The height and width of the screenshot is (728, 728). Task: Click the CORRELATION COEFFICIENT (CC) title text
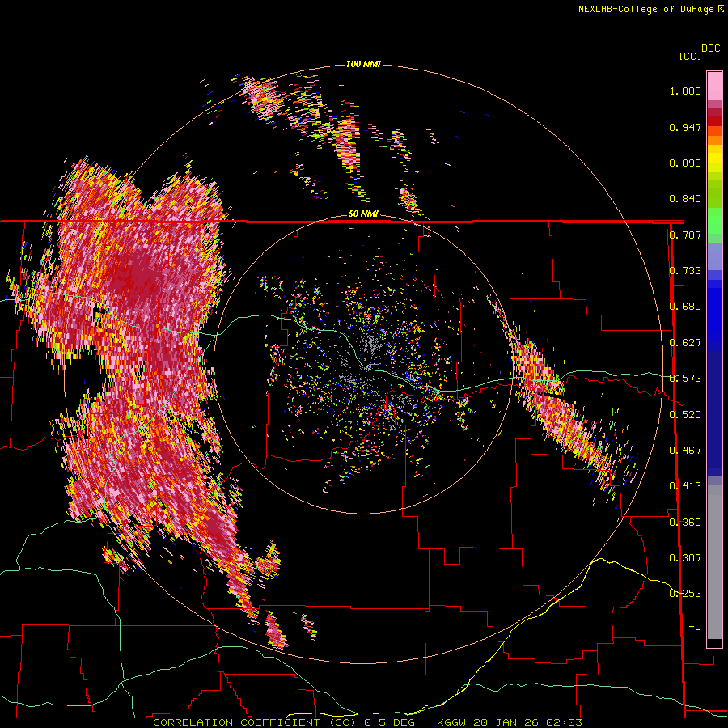point(255,722)
